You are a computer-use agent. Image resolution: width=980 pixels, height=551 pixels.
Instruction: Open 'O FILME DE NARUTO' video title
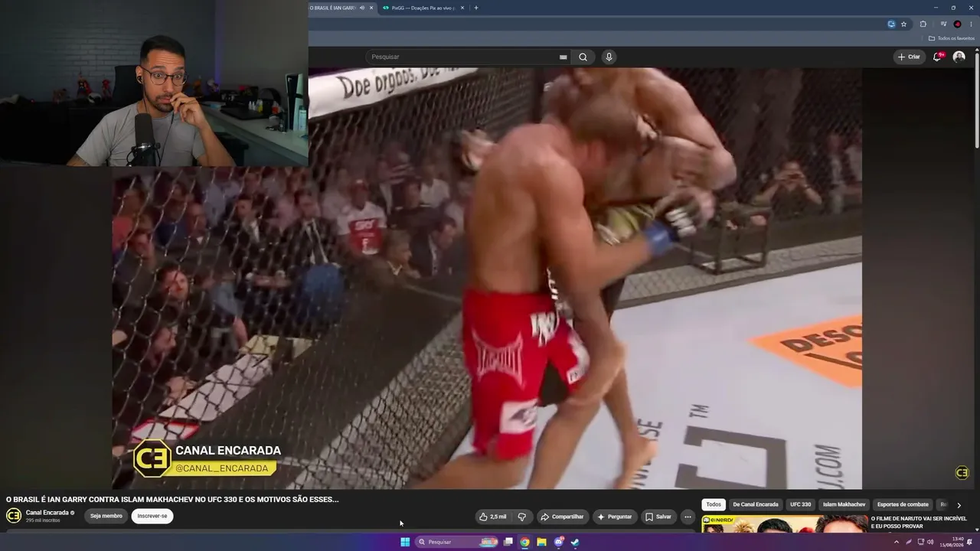(919, 522)
